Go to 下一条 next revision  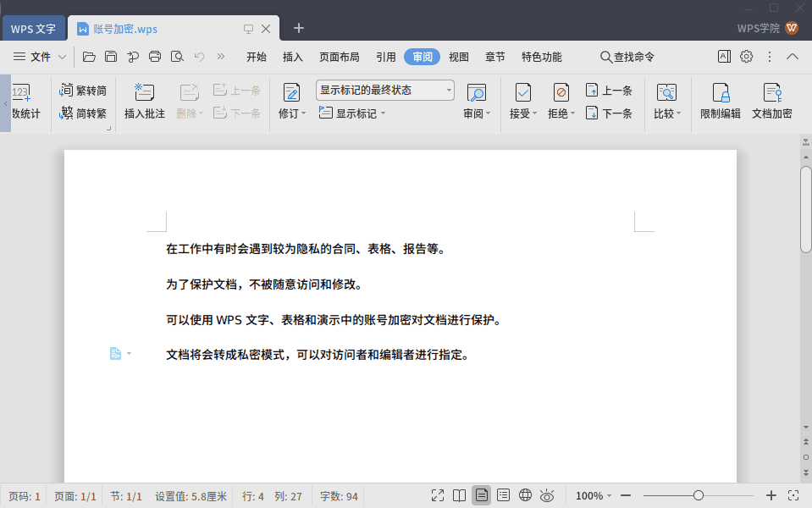point(609,113)
